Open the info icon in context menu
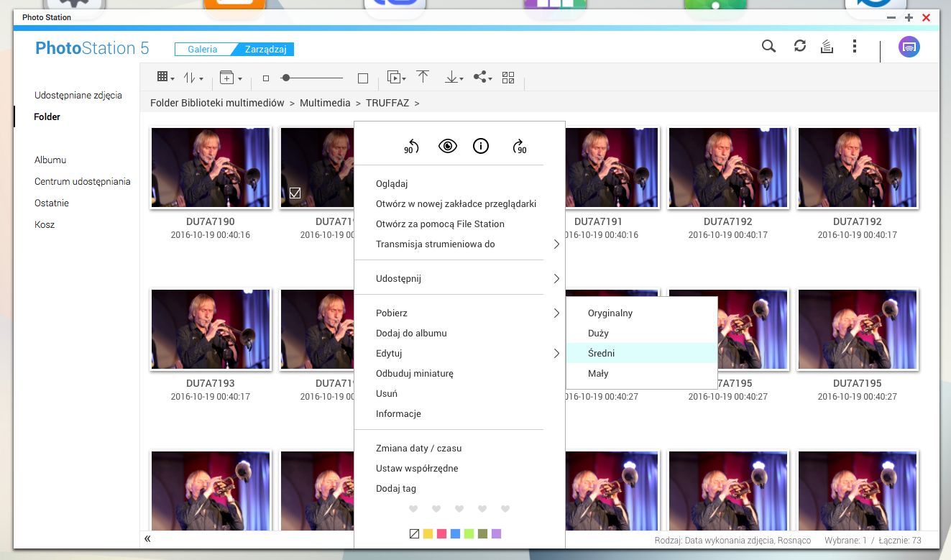Viewport: 951px width, 560px height. (481, 147)
